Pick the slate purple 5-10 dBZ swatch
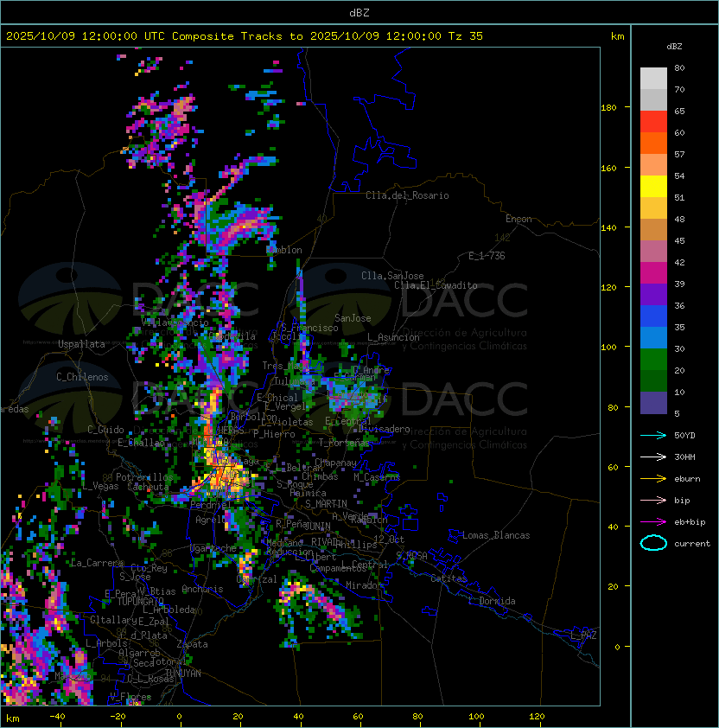Screen dimensions: 719x728 coord(653,403)
